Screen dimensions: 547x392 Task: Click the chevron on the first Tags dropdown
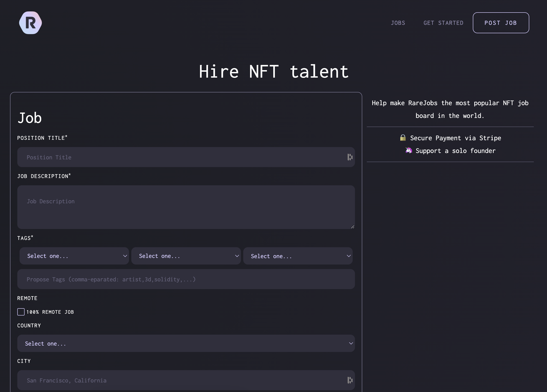[125, 256]
